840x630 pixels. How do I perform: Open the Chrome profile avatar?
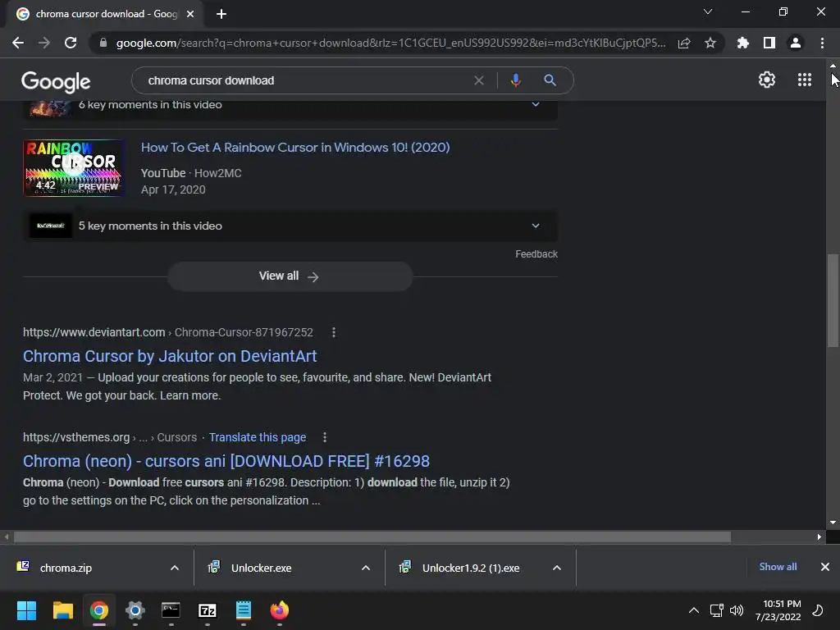(x=796, y=43)
